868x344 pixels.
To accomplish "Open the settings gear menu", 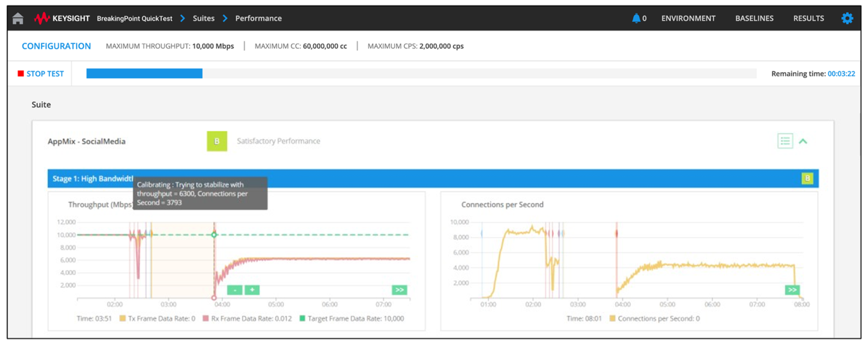I will [847, 18].
